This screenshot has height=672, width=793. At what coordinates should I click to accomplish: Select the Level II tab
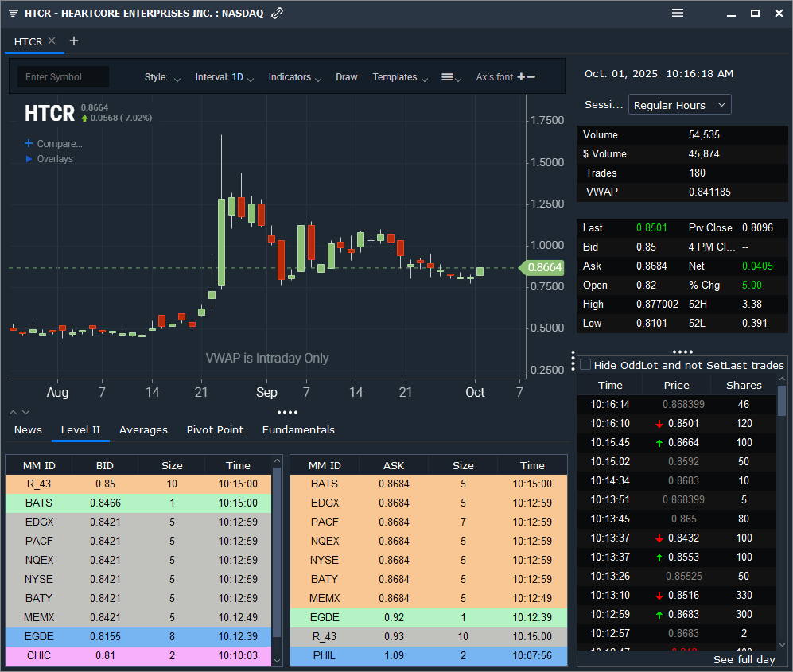point(80,429)
